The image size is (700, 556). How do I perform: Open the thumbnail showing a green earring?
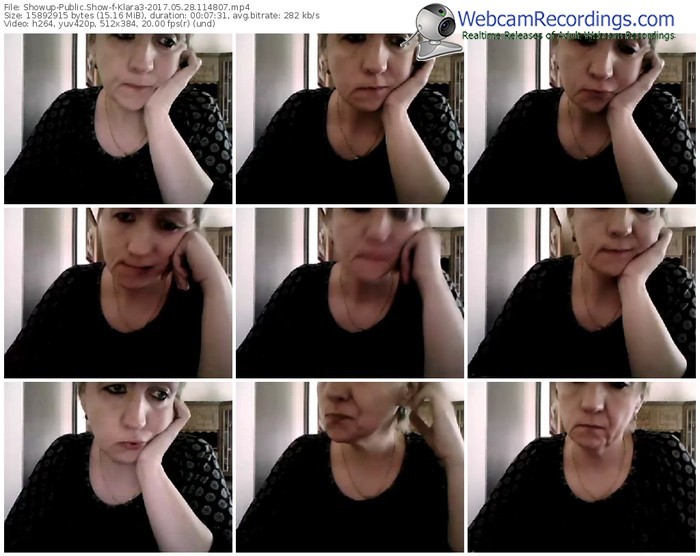pos(350,466)
